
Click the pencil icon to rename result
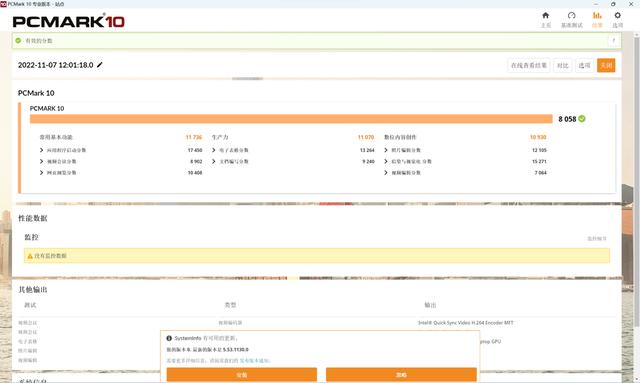coord(100,65)
